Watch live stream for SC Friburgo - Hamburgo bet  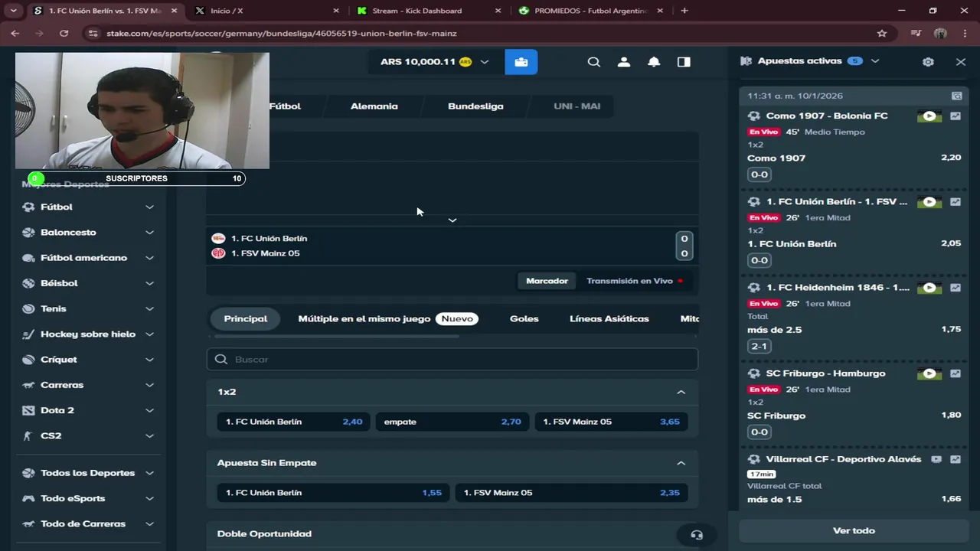[x=929, y=373]
